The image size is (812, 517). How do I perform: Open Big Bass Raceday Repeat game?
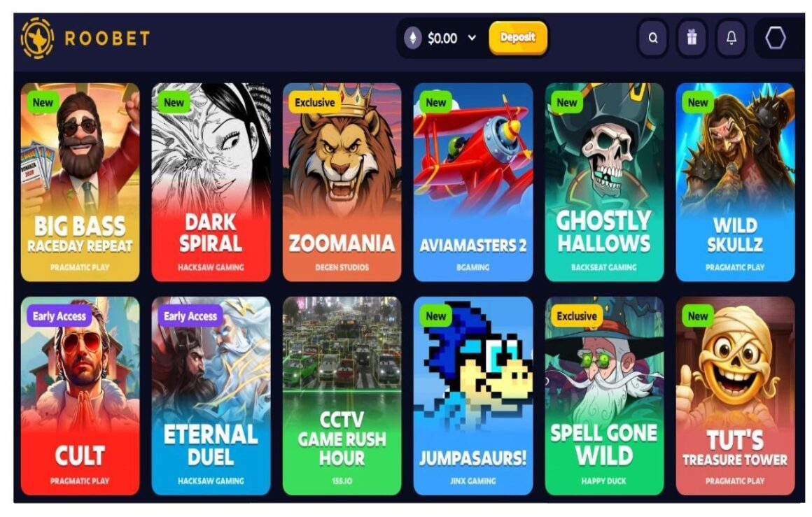(x=80, y=182)
